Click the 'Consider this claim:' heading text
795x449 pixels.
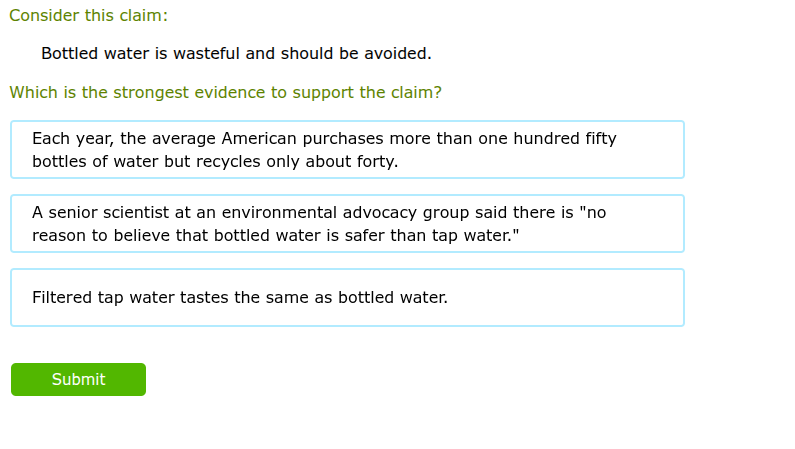click(x=88, y=16)
